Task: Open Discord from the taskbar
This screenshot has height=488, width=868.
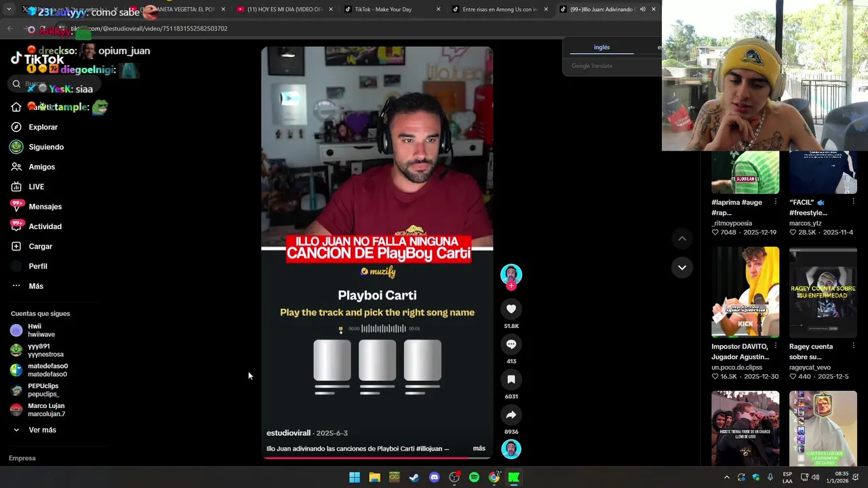Action: (434, 477)
